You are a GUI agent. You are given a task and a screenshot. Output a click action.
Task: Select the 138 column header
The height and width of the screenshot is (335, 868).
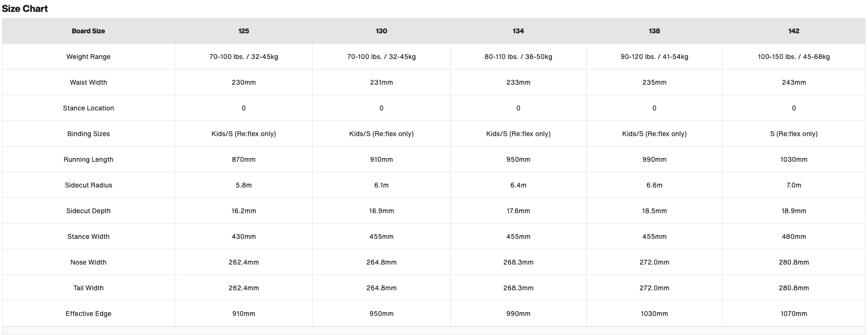pyautogui.click(x=654, y=31)
